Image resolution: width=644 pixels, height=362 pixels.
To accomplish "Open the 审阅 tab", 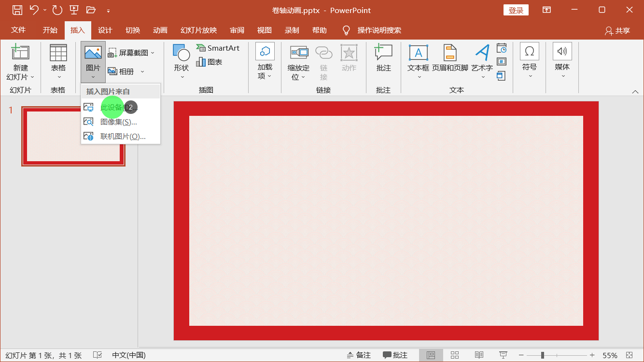I will 237,30.
